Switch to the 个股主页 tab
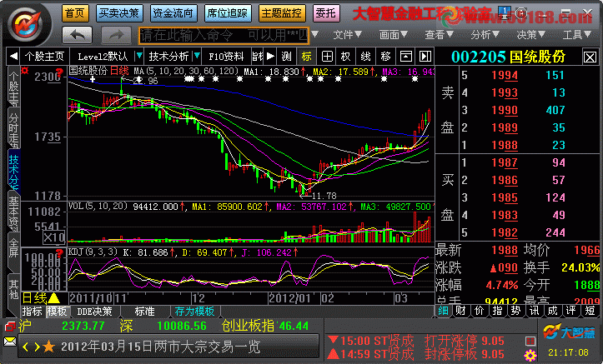 pos(44,57)
